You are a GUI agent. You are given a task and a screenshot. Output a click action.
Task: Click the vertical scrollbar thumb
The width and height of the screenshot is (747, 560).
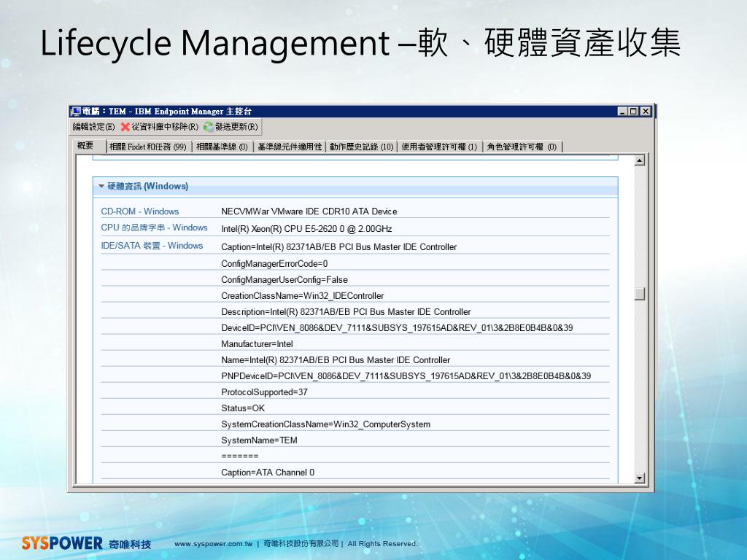pyautogui.click(x=639, y=294)
